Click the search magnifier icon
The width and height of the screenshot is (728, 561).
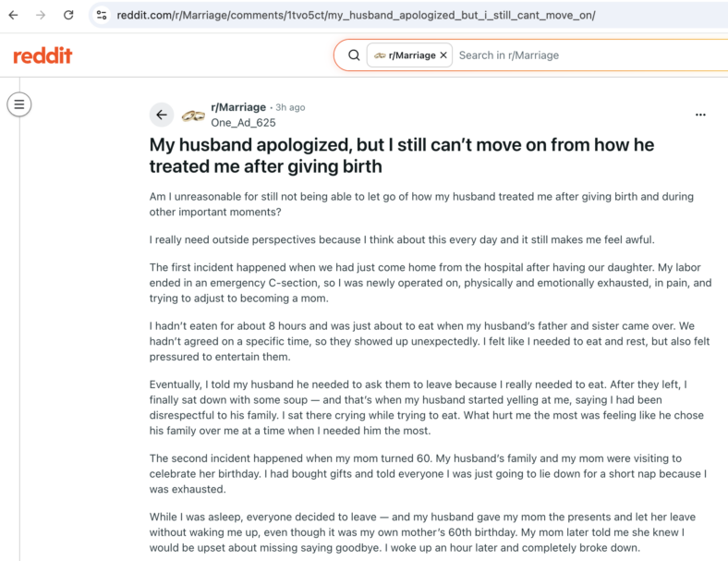point(354,55)
